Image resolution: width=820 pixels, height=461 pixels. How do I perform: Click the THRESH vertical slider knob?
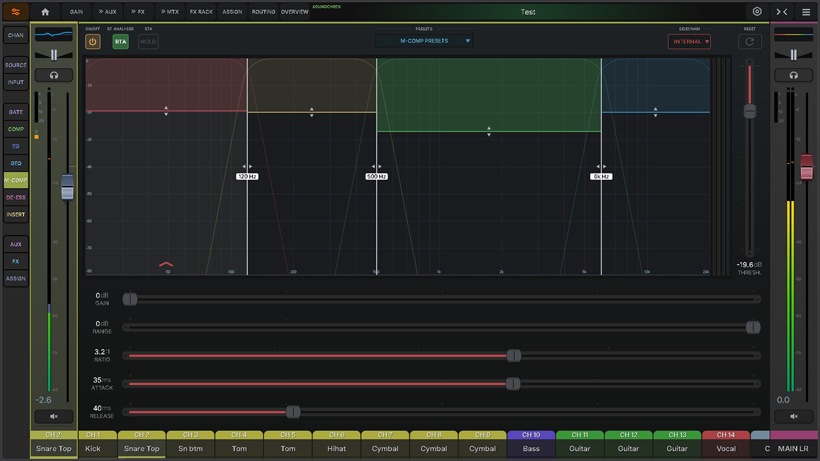(x=750, y=111)
